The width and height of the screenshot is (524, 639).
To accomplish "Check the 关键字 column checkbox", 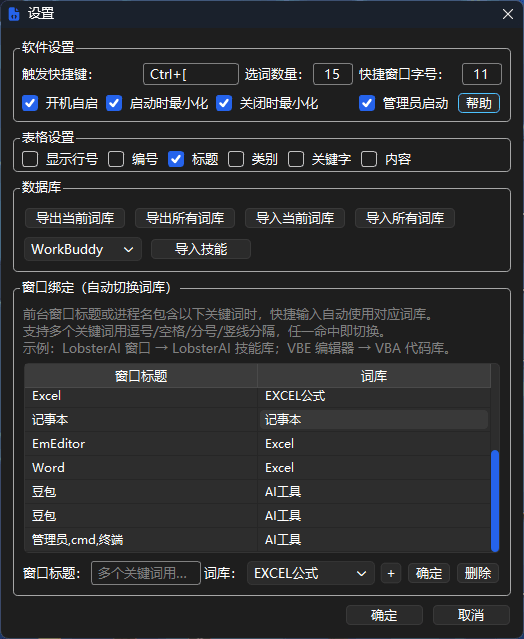I will pos(296,159).
